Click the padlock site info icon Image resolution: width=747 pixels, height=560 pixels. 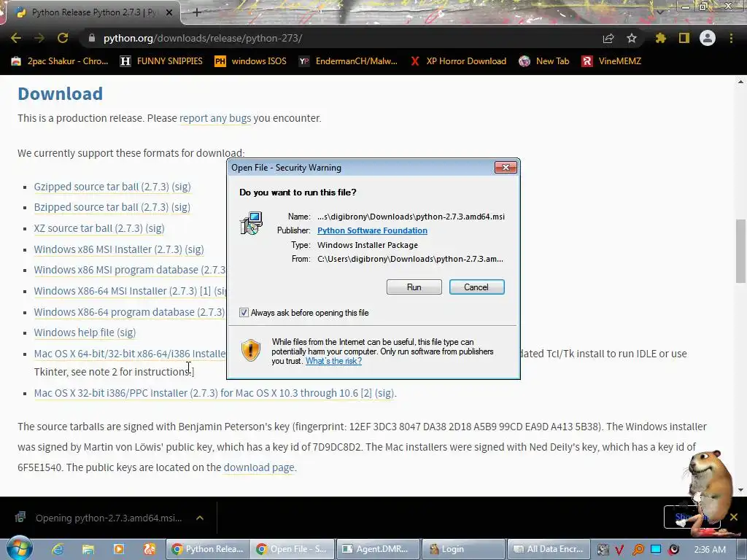click(92, 38)
